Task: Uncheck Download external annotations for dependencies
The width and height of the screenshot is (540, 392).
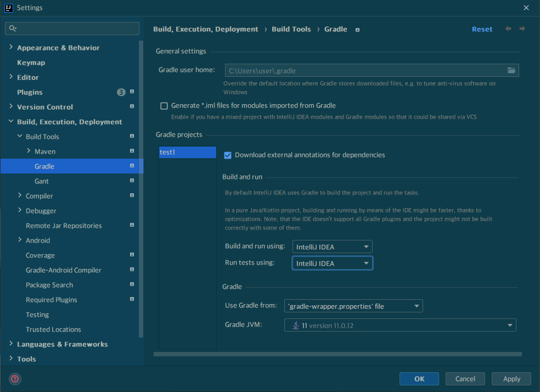Action: [228, 155]
